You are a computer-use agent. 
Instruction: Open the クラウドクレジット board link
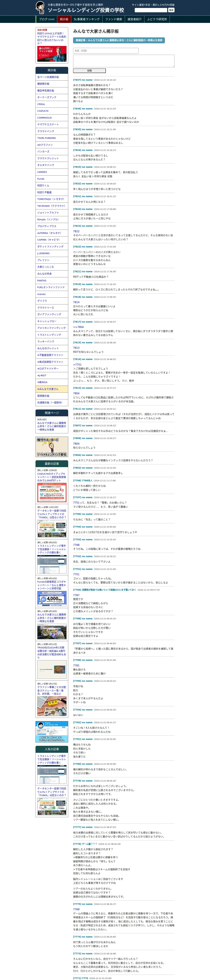point(52,158)
